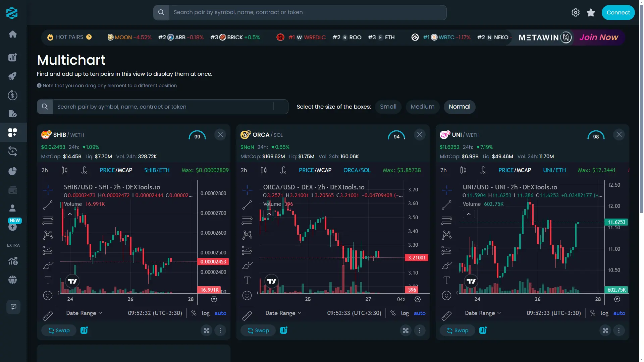Open the rocket icon in the left sidebar
Viewport: 644px width, 362px height.
[x=12, y=76]
